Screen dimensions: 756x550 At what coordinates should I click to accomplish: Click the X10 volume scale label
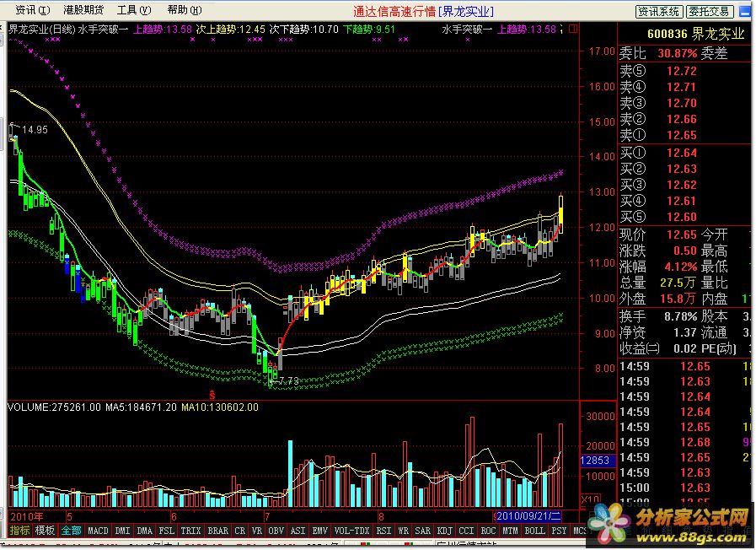(591, 499)
